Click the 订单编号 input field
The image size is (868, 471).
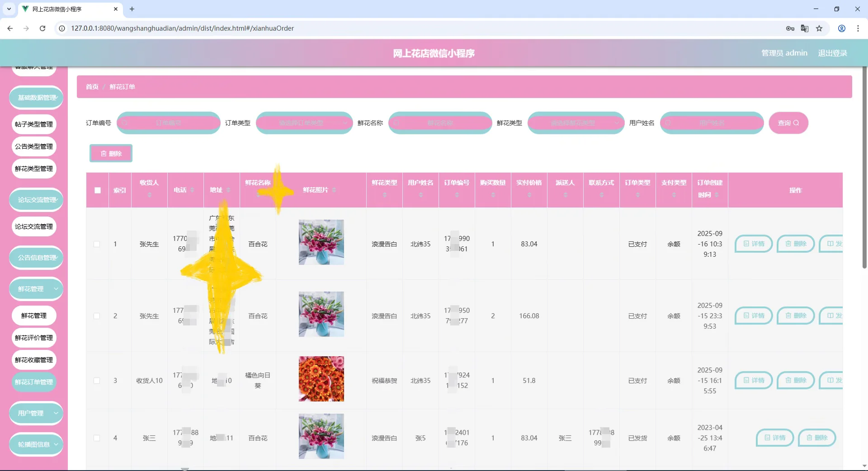(168, 122)
